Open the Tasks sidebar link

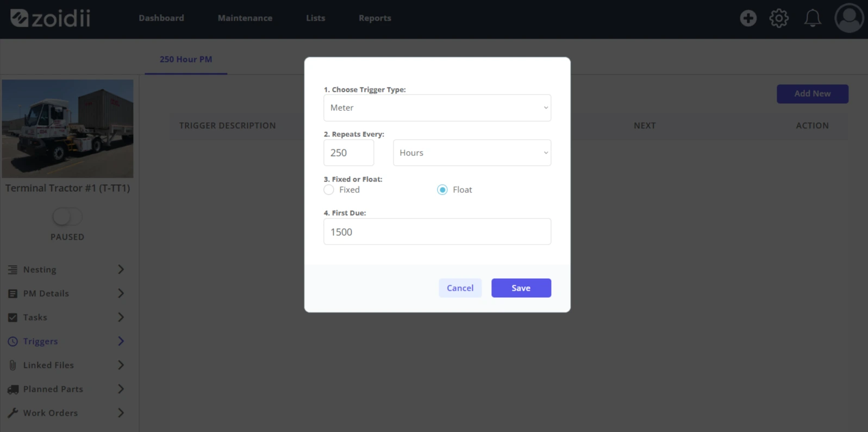pos(35,317)
